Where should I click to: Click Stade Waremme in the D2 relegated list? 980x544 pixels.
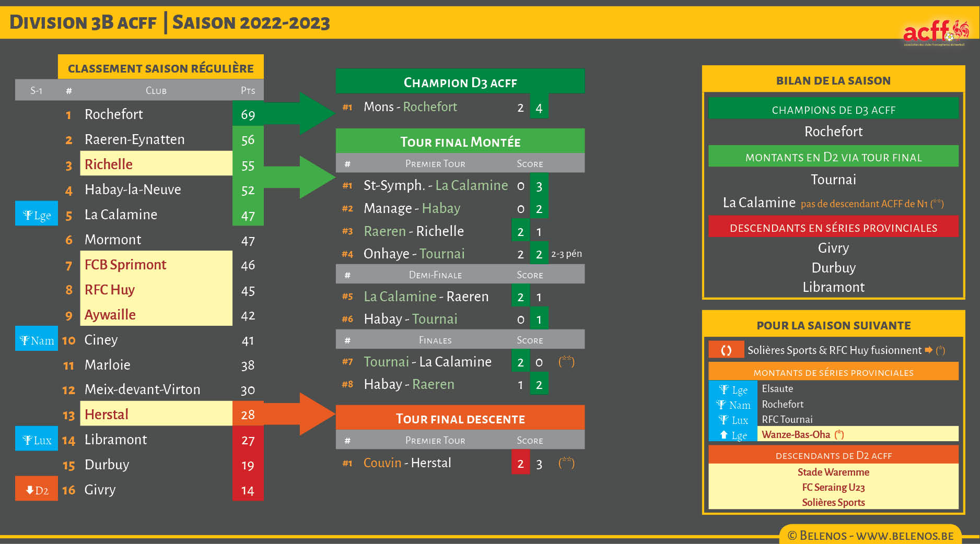[833, 472]
